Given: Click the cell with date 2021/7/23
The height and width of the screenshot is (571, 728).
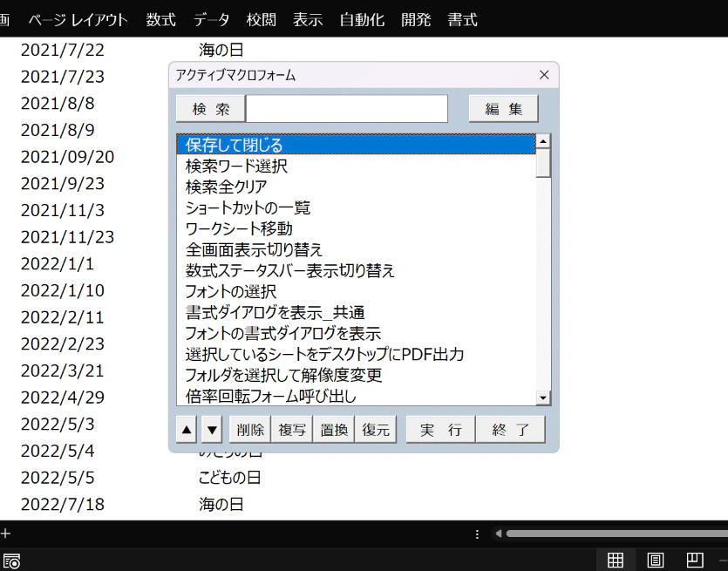Looking at the screenshot, I should tap(63, 77).
